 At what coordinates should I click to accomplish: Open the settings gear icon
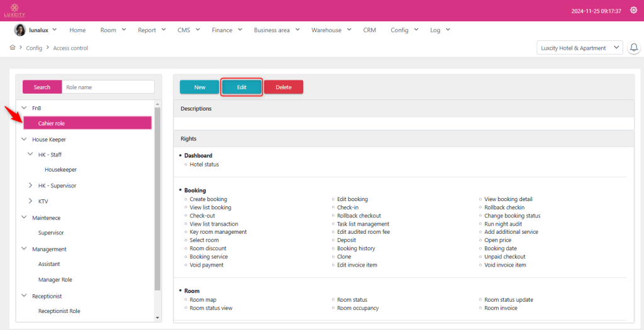pyautogui.click(x=633, y=10)
